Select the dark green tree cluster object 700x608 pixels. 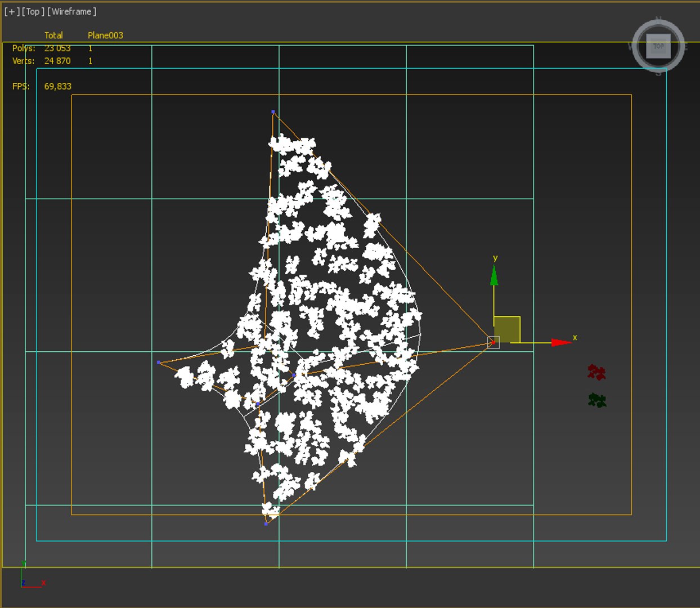coord(597,400)
